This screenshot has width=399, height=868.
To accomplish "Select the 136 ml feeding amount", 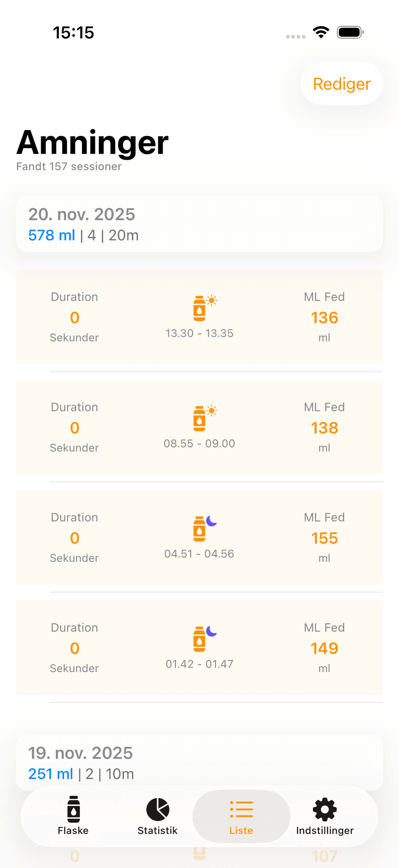I will click(324, 318).
